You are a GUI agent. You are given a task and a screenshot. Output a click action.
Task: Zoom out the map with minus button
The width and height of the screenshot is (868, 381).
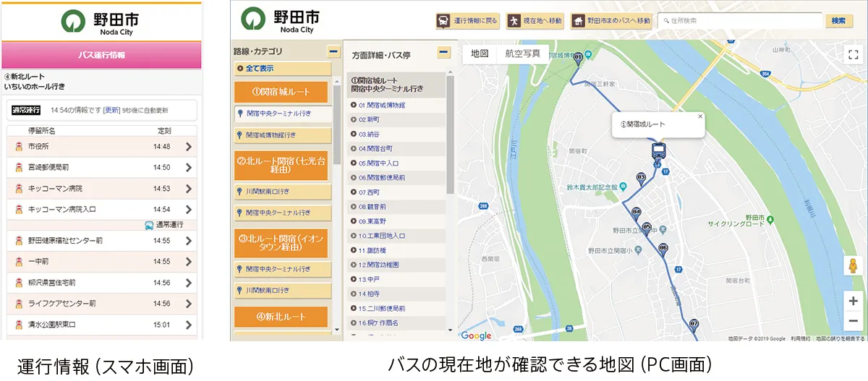point(854,320)
